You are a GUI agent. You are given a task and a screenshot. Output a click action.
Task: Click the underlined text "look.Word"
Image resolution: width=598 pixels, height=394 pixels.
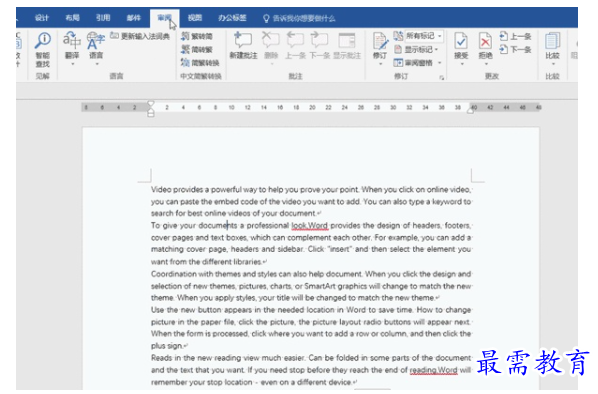[310, 225]
